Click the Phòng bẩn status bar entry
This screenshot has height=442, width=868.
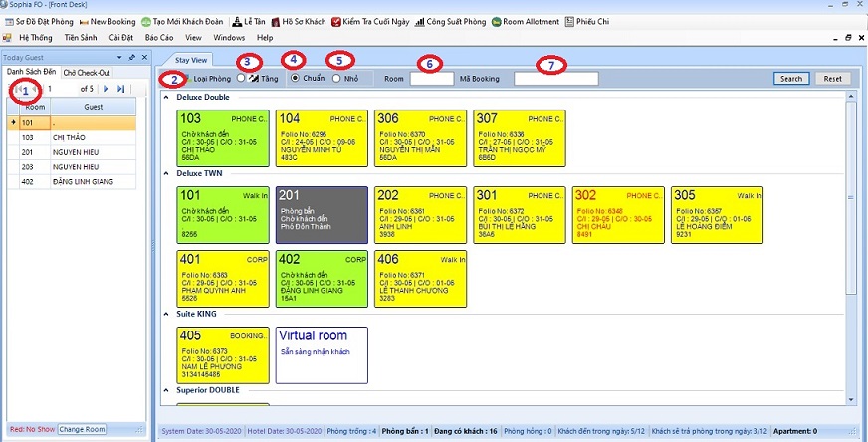(x=405, y=431)
